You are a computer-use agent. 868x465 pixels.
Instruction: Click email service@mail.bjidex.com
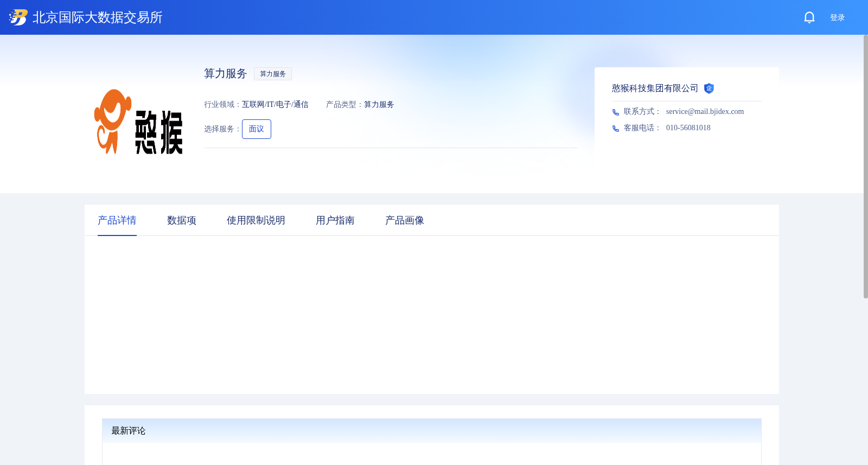[x=705, y=112]
